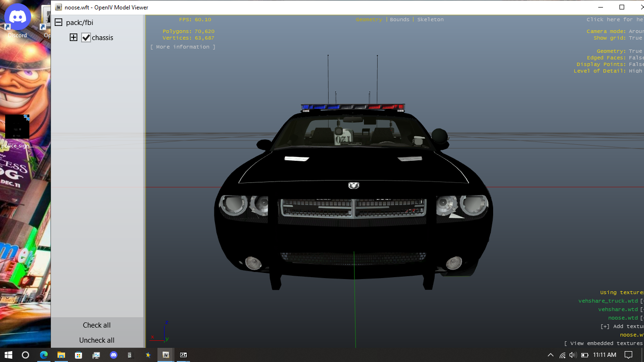Viewport: 644px width, 362px height.
Task: Toggle the Show grid True value
Action: pyautogui.click(x=635, y=38)
